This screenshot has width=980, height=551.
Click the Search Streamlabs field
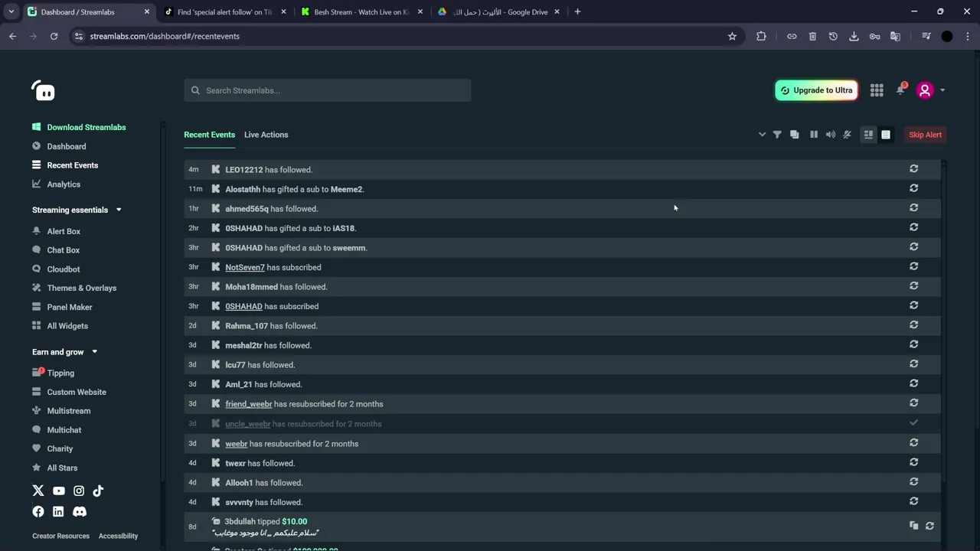[x=328, y=90]
